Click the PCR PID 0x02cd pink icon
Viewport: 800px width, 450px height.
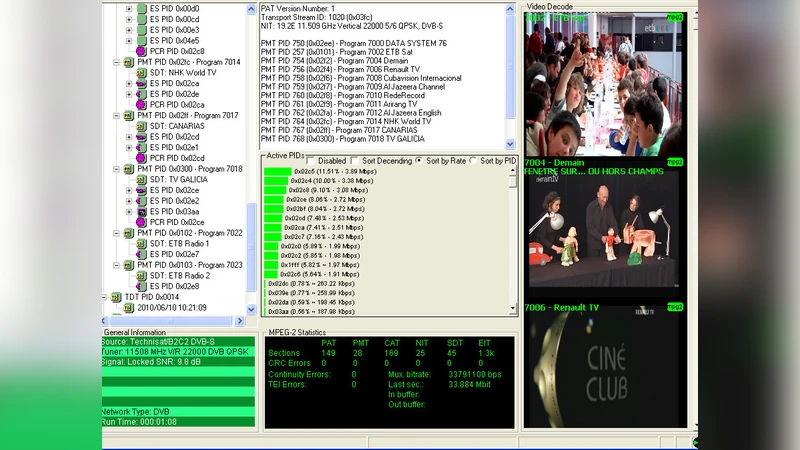(142, 158)
